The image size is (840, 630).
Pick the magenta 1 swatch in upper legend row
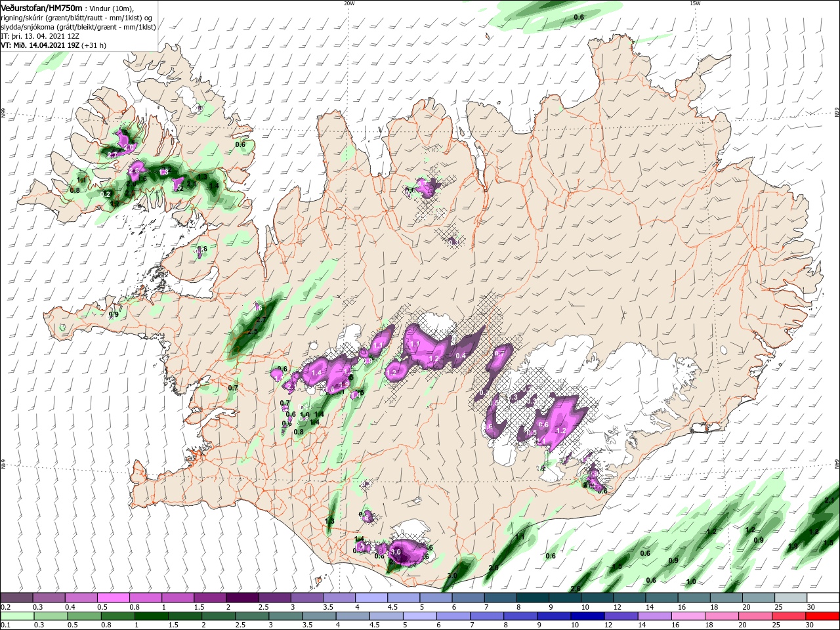177,598
